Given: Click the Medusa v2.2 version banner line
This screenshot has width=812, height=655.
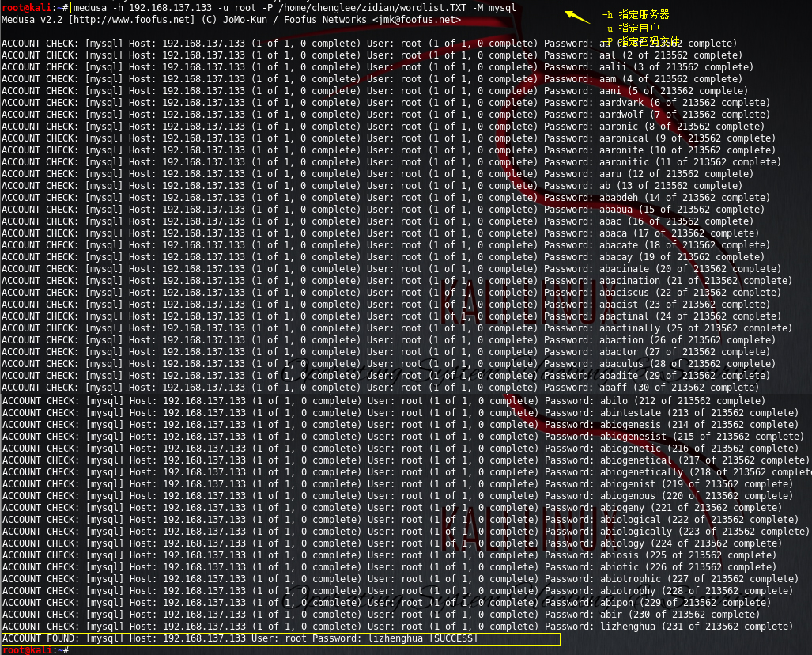Looking at the screenshot, I should coord(231,20).
